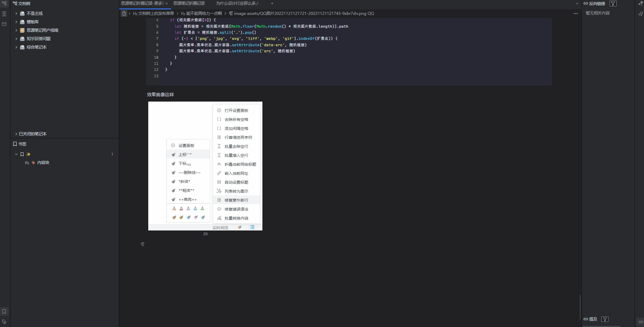Click the document icon in the breadcrumb

pyautogui.click(x=124, y=13)
